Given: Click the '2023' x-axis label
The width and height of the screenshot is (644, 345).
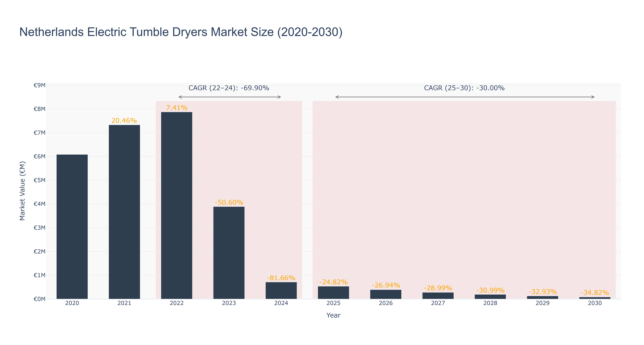Looking at the screenshot, I should pyautogui.click(x=229, y=303).
